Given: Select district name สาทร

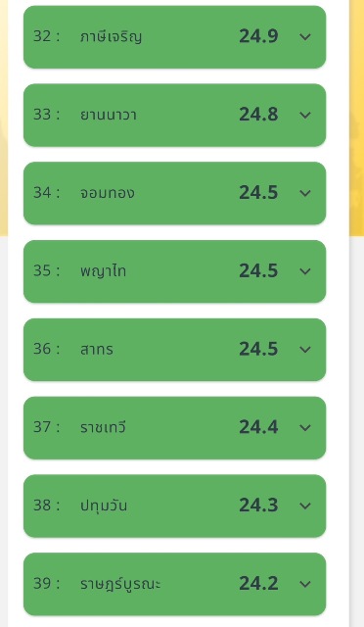Looking at the screenshot, I should [x=96, y=350].
